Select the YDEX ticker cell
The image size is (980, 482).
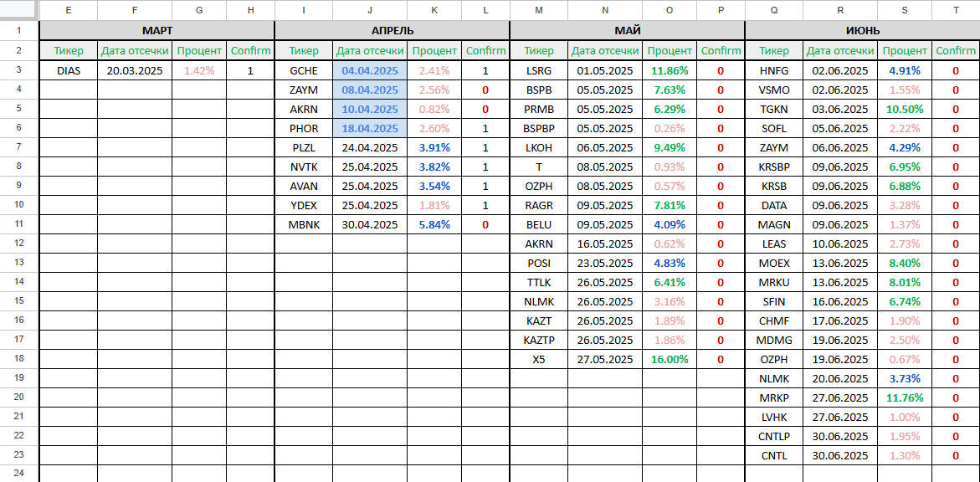coord(303,205)
